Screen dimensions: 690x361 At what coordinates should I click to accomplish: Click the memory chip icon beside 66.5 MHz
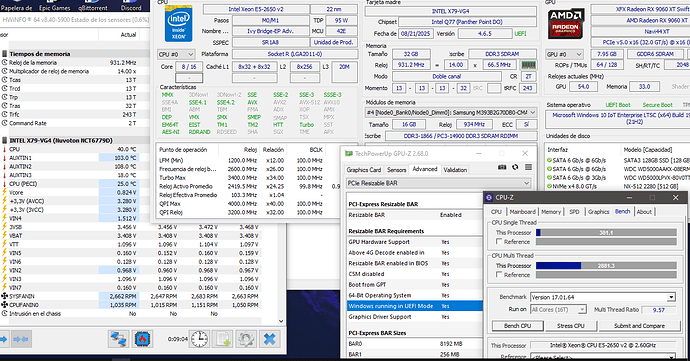click(x=529, y=65)
